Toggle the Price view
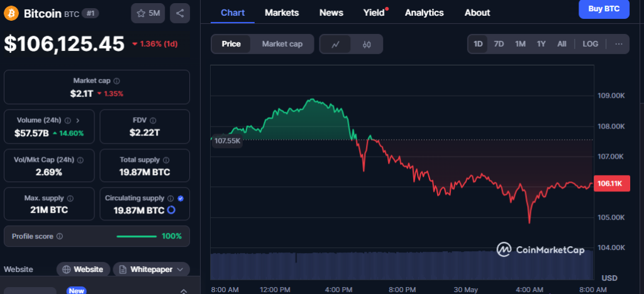Viewport: 644px width, 294px height. 231,44
